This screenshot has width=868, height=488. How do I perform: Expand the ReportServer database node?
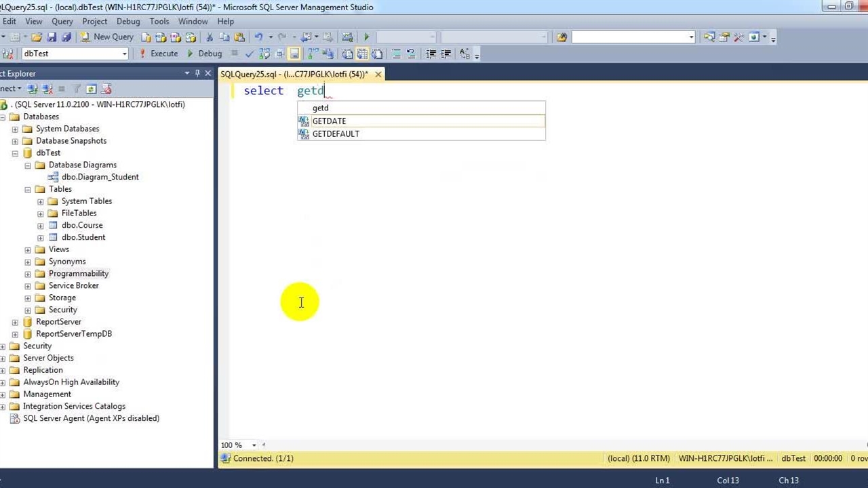(x=15, y=322)
